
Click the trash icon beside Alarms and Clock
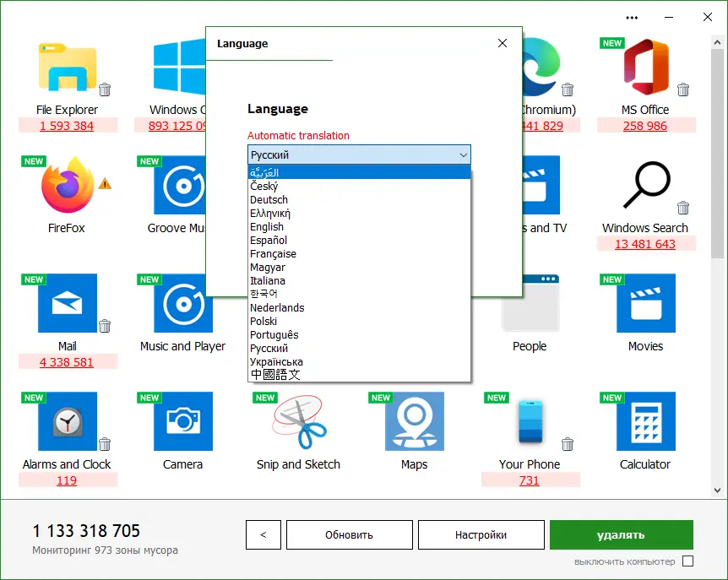105,444
